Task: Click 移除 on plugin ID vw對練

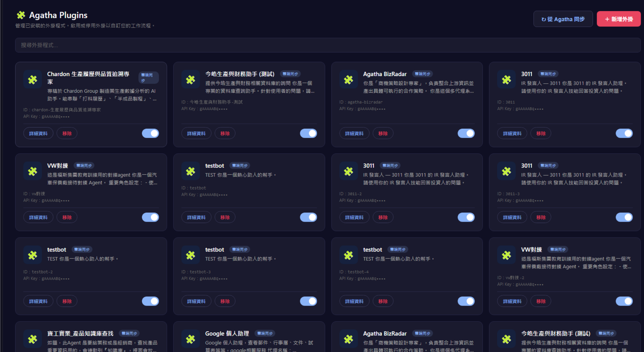Action: click(x=67, y=217)
